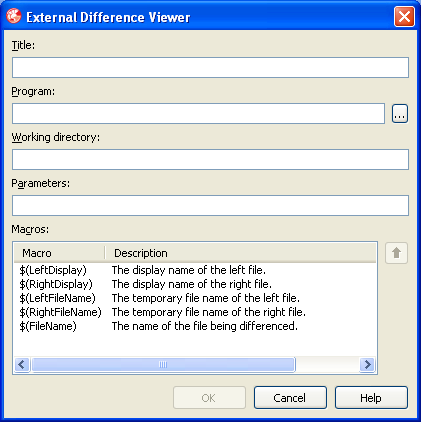422x422 pixels.
Task: Click the insert macro up-arrow button
Action: coord(396,253)
